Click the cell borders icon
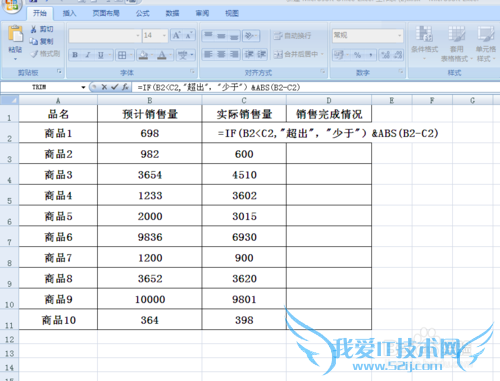This screenshot has width=500, height=381. (x=122, y=55)
